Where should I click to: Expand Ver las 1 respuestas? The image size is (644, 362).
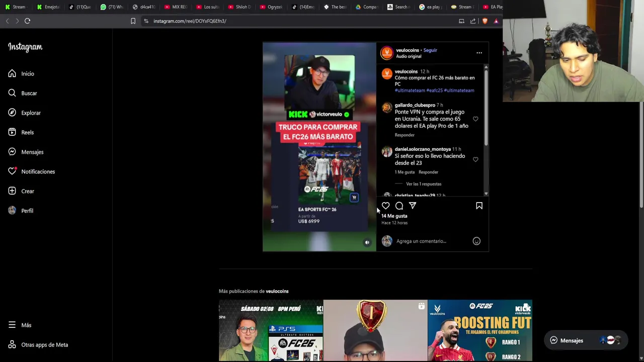424,184
